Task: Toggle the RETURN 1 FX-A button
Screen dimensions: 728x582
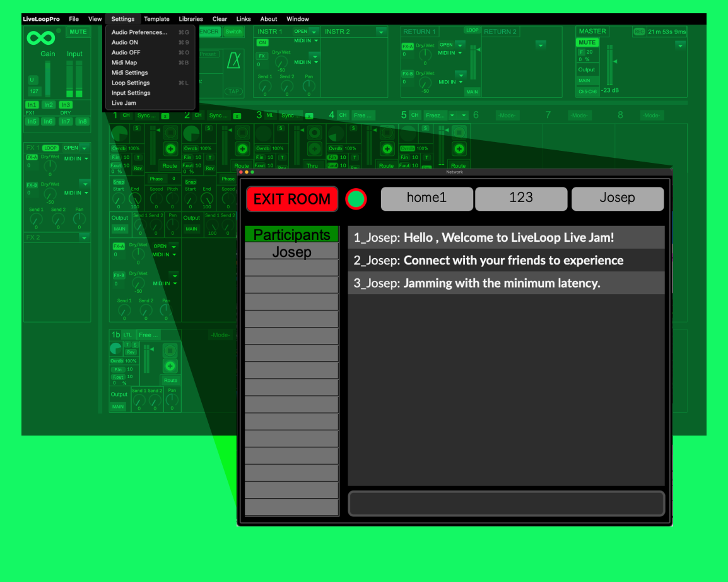Action: (407, 47)
